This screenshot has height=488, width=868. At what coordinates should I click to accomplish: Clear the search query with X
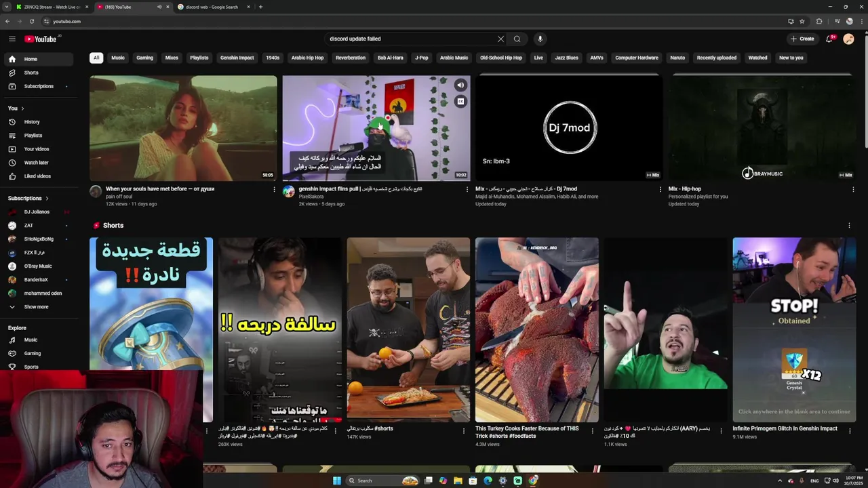[500, 39]
